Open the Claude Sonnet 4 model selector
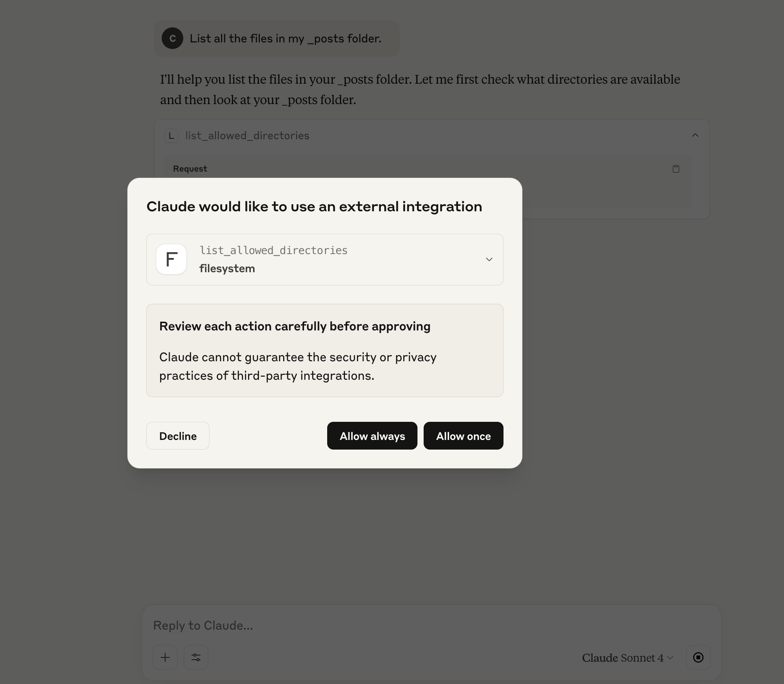This screenshot has width=784, height=684. 627,658
